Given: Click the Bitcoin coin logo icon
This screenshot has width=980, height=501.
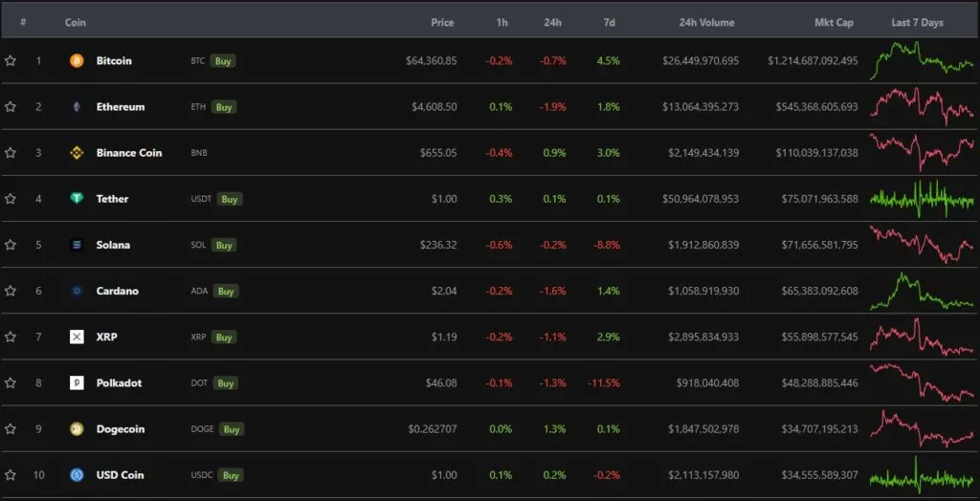Looking at the screenshot, I should click(x=77, y=61).
